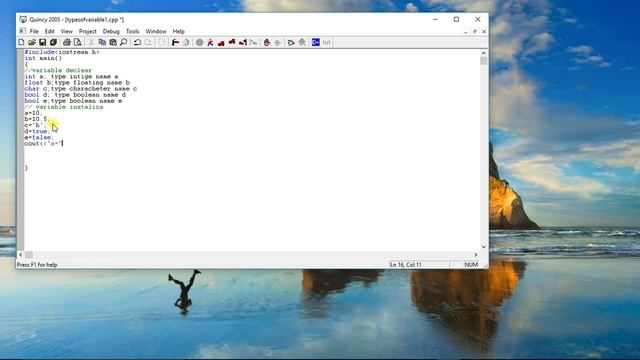Click the vertical scrollbar thumb

484,61
